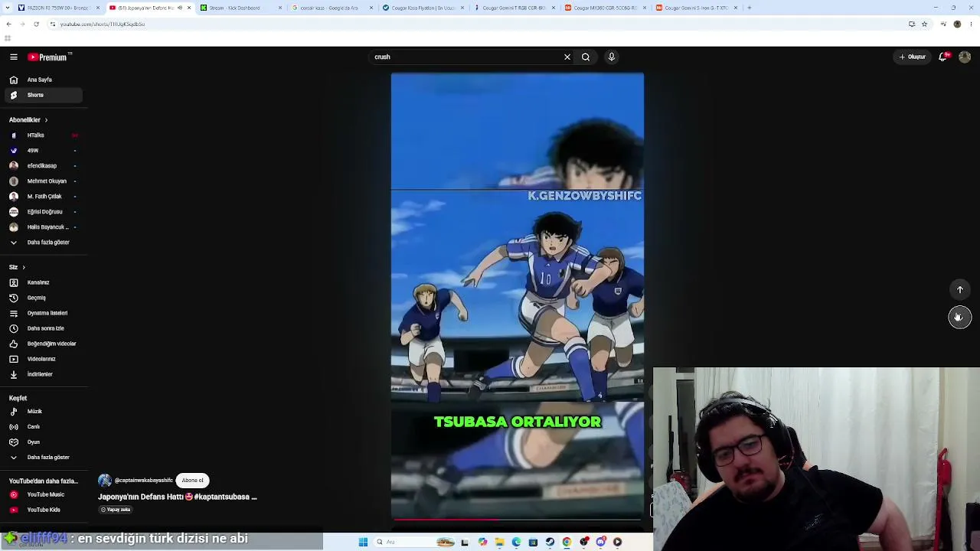Screen dimensions: 980x551
Task: Open Videolarınız in the sidebar
Action: coord(44,359)
